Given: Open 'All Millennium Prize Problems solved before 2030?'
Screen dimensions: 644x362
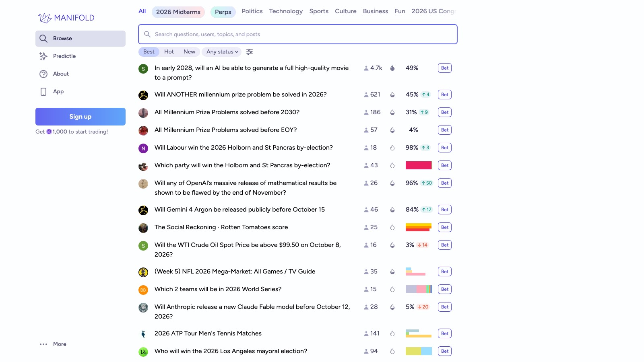Looking at the screenshot, I should [x=227, y=112].
